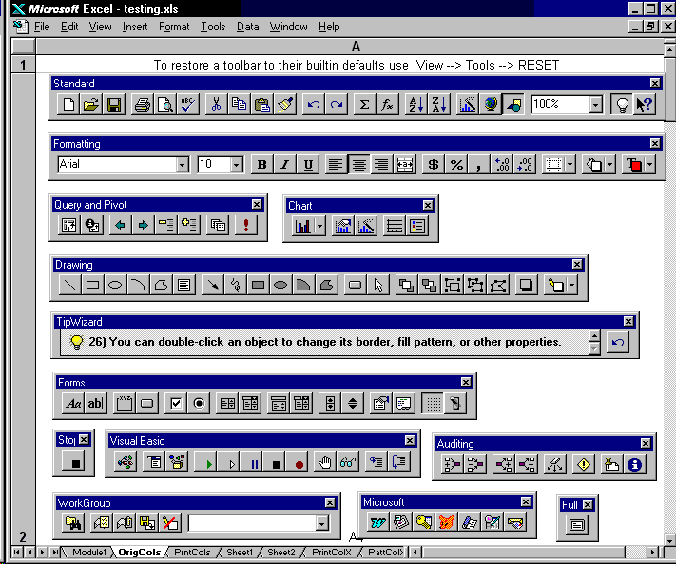The width and height of the screenshot is (676, 564).
Task: Click the ChartWizard icon in Standard toolbar
Action: point(467,104)
